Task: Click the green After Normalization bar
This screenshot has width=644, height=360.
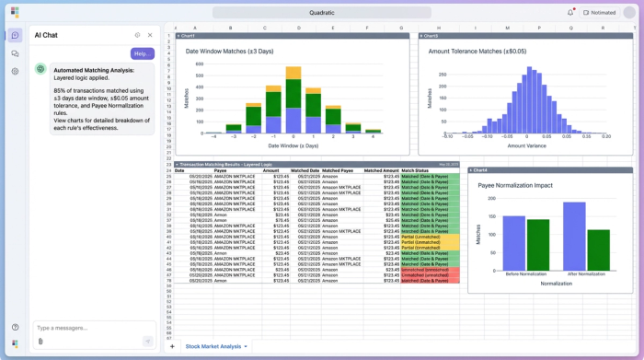Action: click(598, 250)
